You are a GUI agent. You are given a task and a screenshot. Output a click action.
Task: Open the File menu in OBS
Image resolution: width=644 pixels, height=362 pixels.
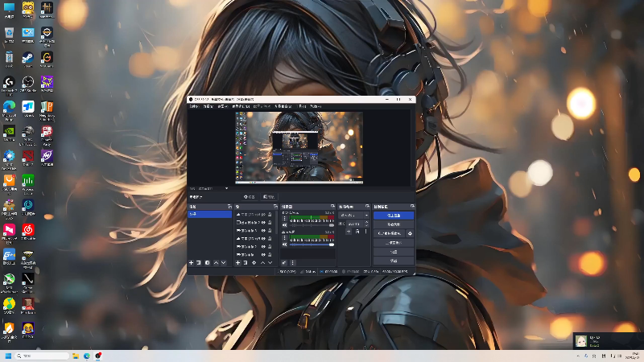pyautogui.click(x=194, y=106)
